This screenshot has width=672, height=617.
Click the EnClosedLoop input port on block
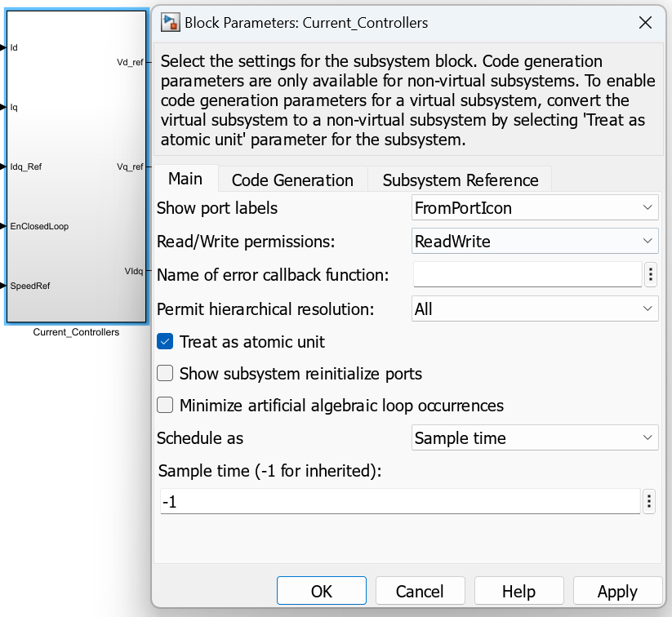(x=5, y=226)
